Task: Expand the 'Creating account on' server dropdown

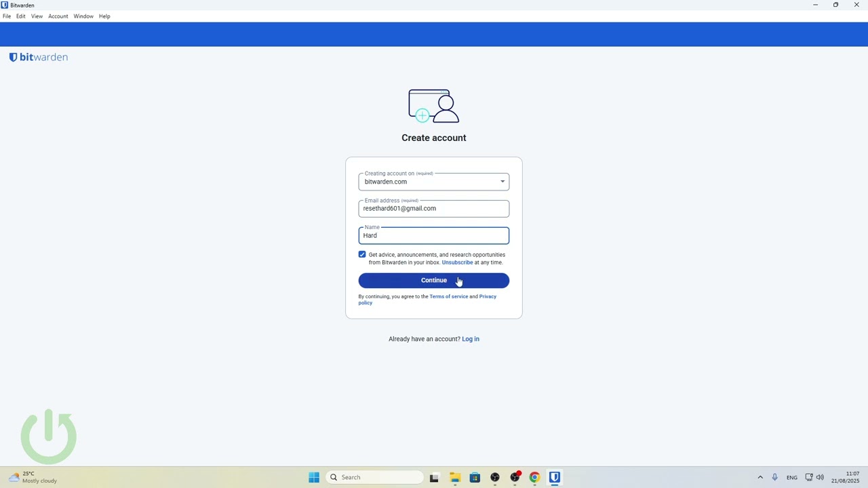Action: [x=434, y=182]
